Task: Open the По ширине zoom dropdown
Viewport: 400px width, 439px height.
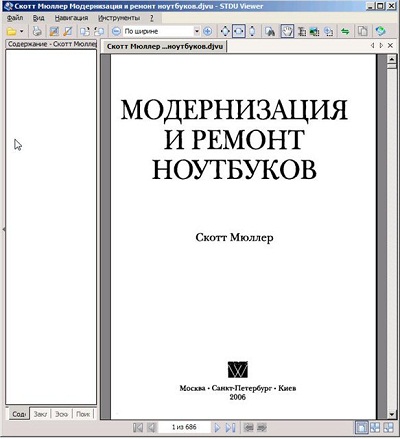Action: tap(197, 31)
